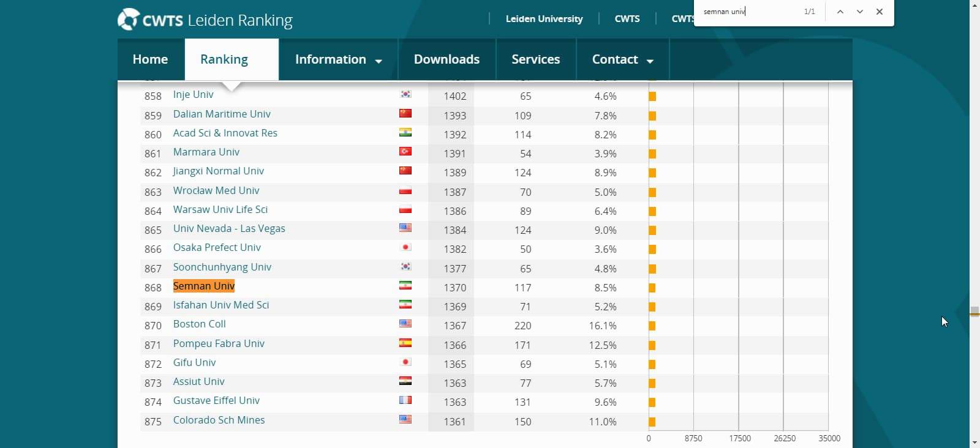Expand the Contact dropdown menu
The height and width of the screenshot is (448, 980).
coord(623,59)
